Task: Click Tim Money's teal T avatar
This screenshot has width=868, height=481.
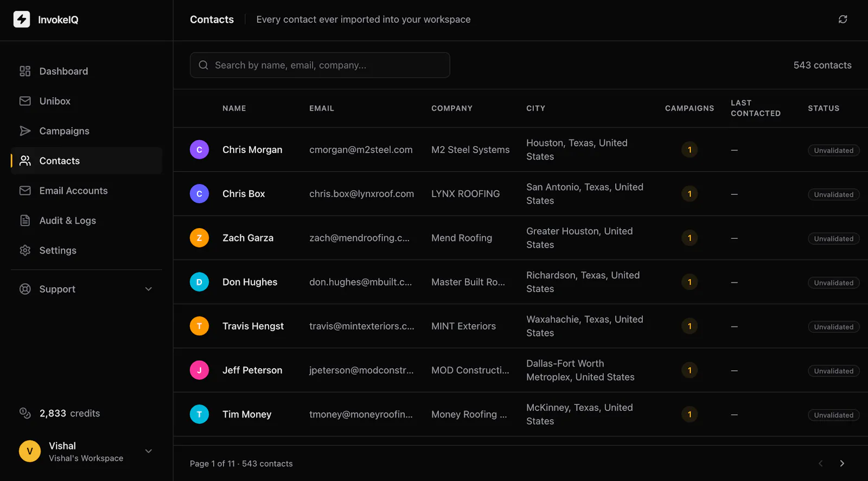Action: point(199,414)
